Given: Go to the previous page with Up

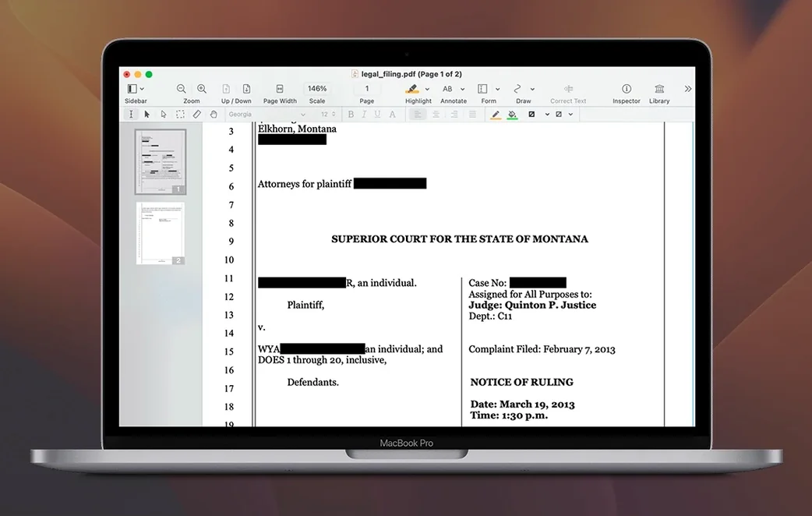Looking at the screenshot, I should pyautogui.click(x=226, y=89).
